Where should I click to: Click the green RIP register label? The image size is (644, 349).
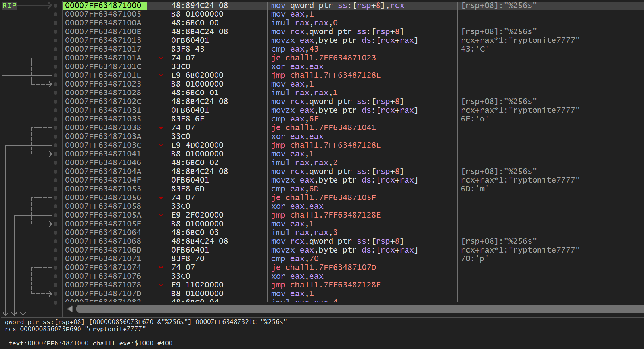[10, 6]
